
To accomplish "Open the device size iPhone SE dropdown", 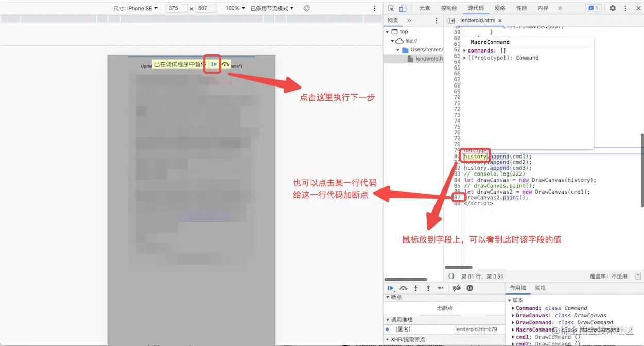I will click(x=135, y=8).
